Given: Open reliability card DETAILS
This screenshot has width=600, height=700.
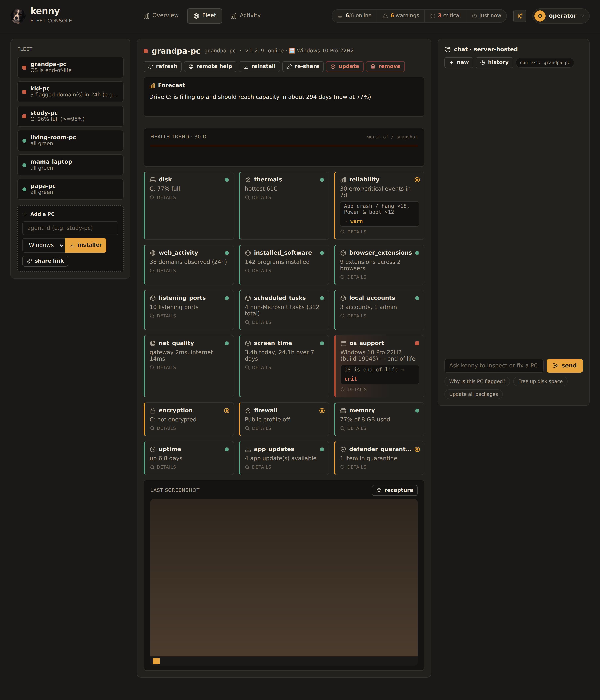Looking at the screenshot, I should tap(353, 232).
